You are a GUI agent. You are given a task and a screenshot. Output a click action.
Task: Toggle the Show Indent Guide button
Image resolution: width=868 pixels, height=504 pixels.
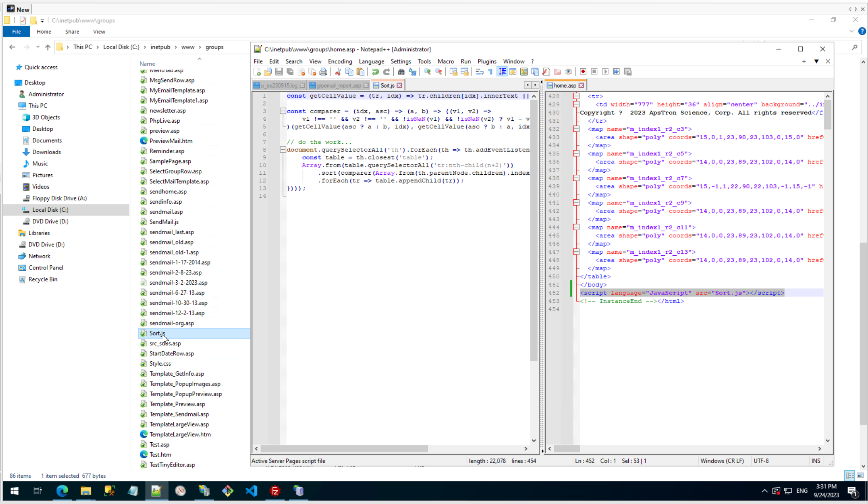pyautogui.click(x=502, y=72)
